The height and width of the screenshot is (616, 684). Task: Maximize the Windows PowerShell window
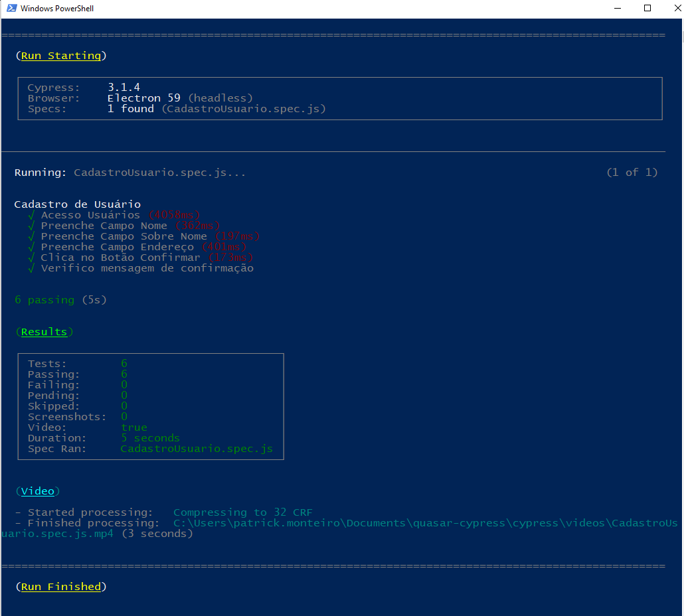[x=647, y=9]
